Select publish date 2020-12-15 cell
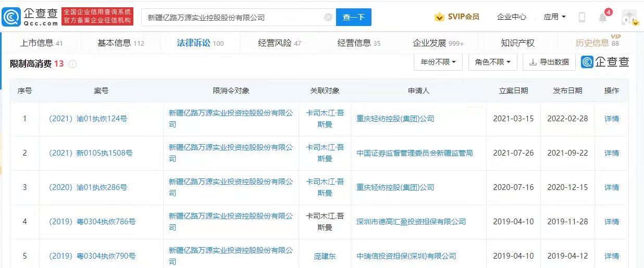 click(x=567, y=187)
